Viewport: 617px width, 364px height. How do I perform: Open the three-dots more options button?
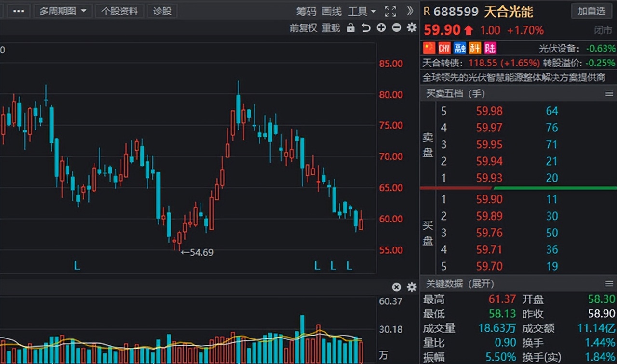click(18, 11)
